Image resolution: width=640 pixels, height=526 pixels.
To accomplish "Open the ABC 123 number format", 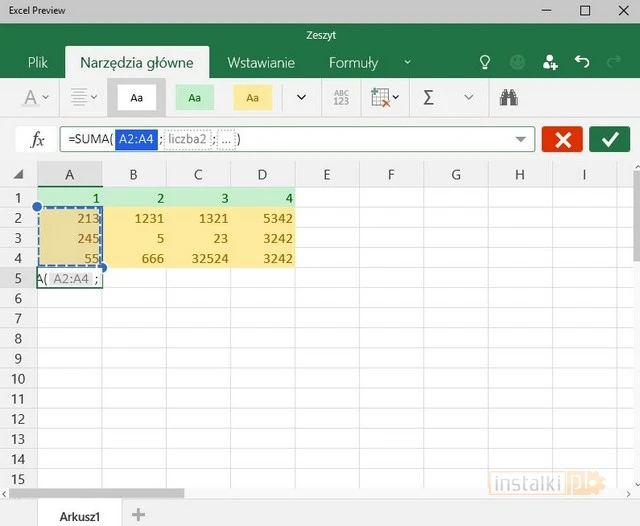I will point(341,98).
